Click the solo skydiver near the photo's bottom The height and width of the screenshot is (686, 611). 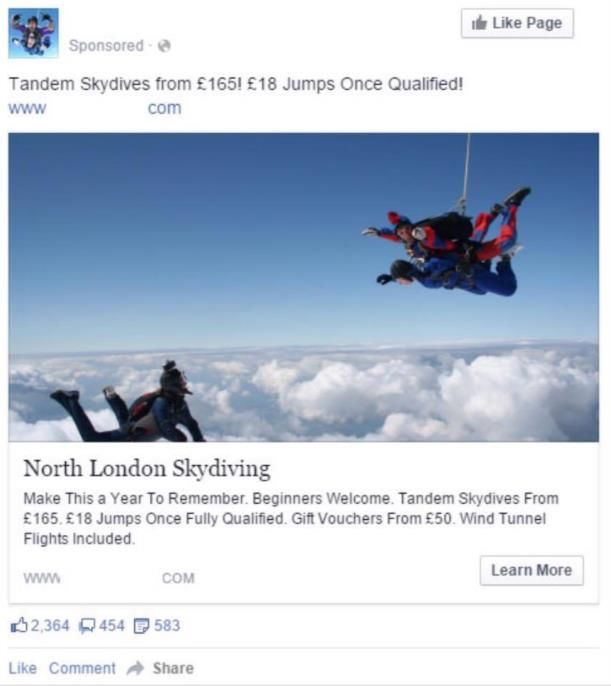pos(128,402)
